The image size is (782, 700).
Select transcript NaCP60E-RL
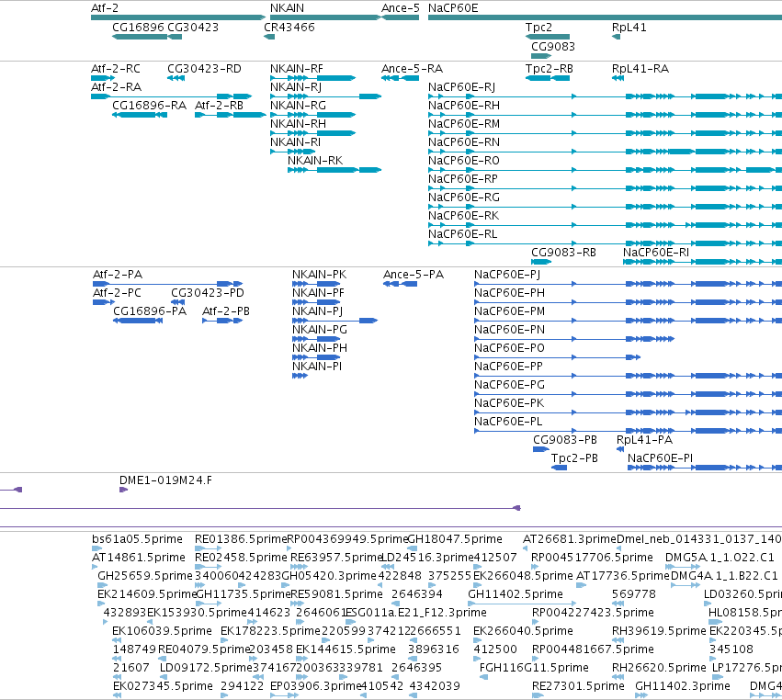462,235
